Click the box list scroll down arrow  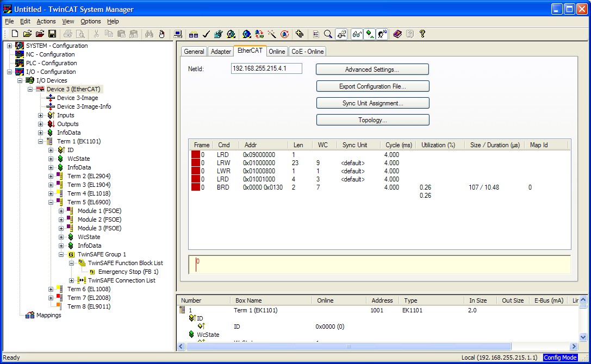click(583, 337)
